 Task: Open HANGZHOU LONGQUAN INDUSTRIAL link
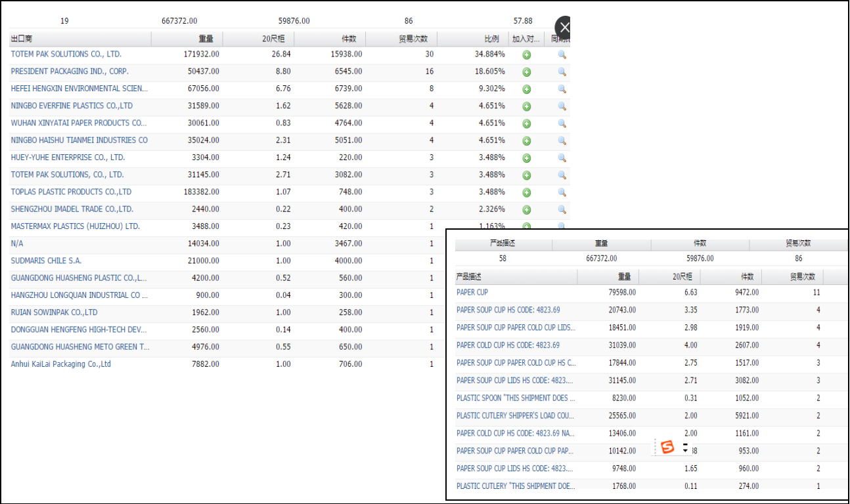click(79, 295)
